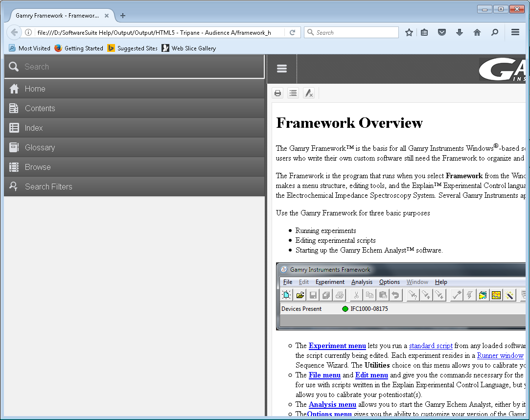Open Suggested Sites bookmark
Viewport: 530px width, 420px height.
[133, 48]
